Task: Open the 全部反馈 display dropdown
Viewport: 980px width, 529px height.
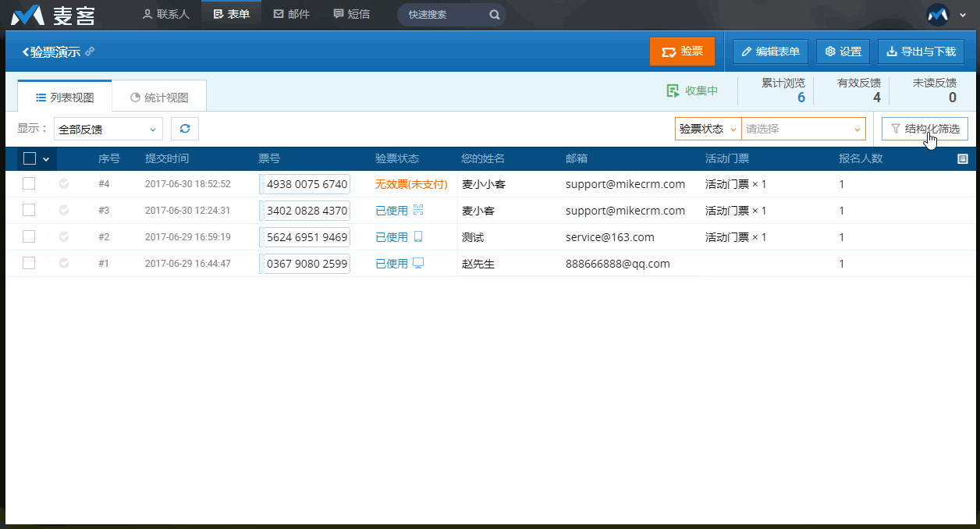Action: click(x=108, y=130)
